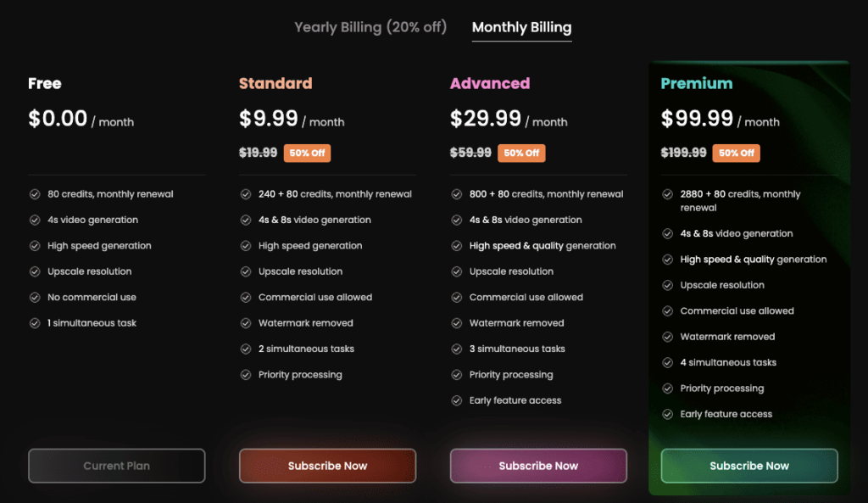Click checkmark icon beside '1 simultaneous task'
Image resolution: width=868 pixels, height=503 pixels.
(35, 323)
